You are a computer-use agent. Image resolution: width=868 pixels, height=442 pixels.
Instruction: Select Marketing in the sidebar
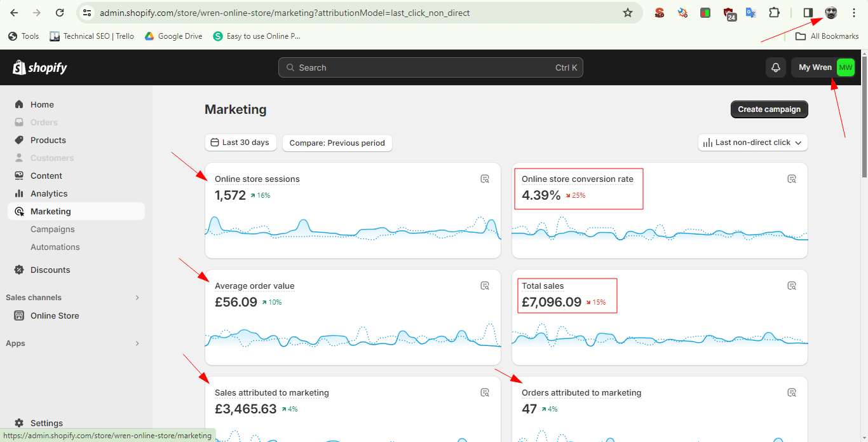(76, 211)
